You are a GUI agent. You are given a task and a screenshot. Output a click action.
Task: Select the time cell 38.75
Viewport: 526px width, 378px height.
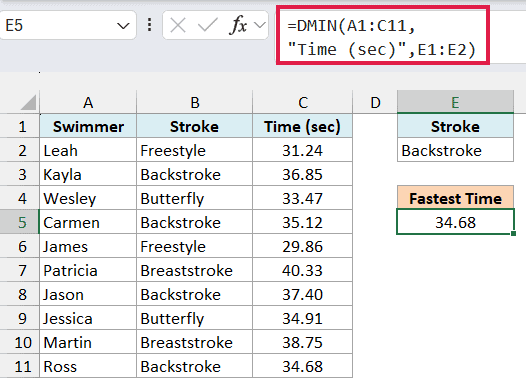tap(303, 342)
